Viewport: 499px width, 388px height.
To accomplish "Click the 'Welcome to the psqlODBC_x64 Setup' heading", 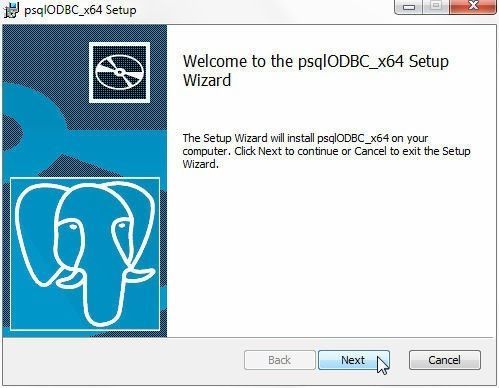I will 316,61.
